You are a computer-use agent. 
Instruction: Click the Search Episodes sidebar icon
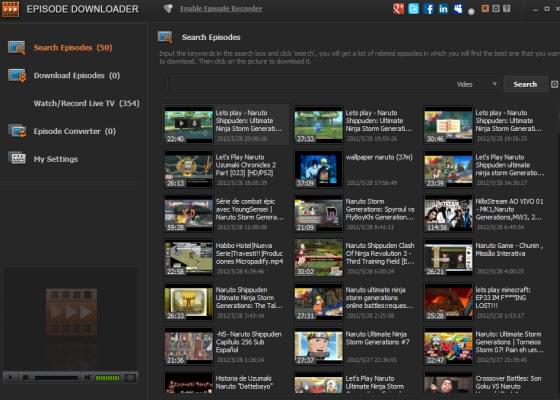(17, 48)
